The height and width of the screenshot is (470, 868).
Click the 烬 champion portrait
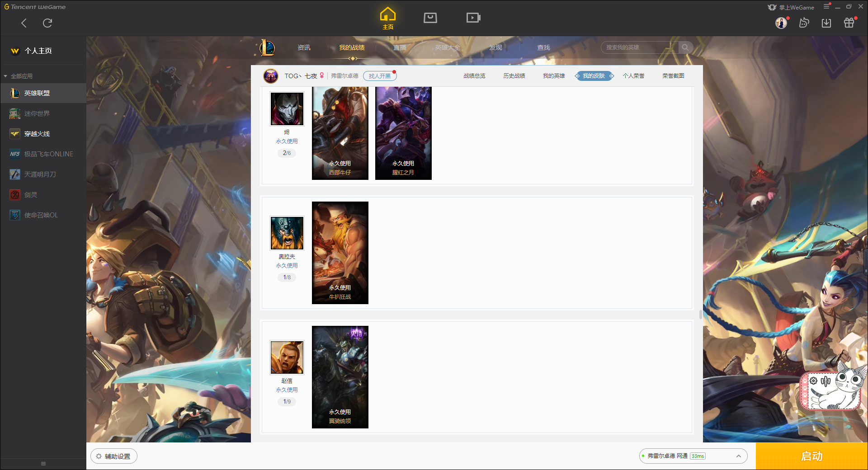coord(287,109)
